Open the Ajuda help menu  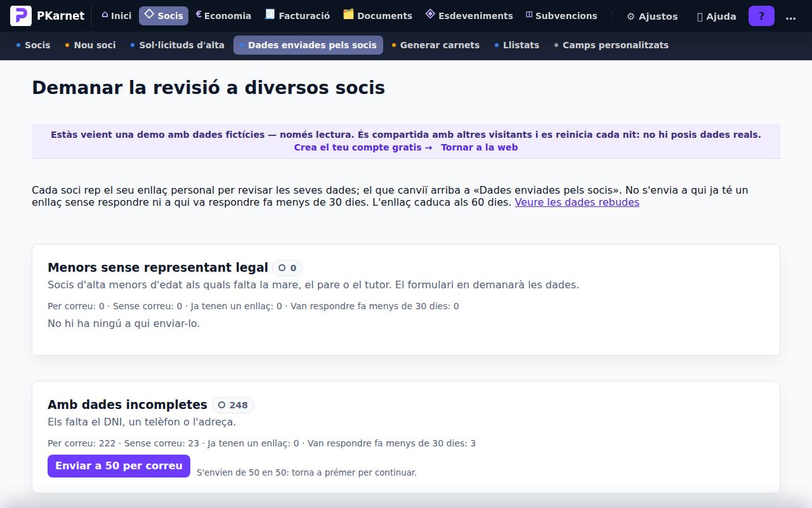point(716,17)
